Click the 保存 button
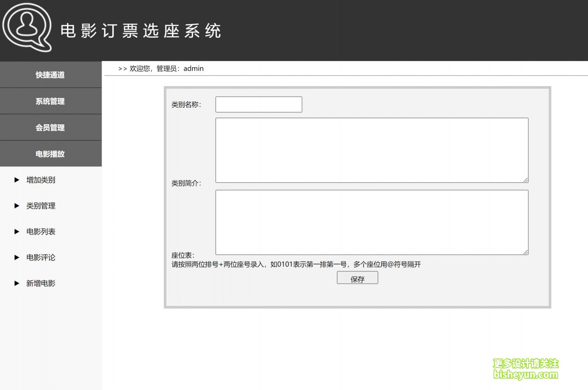 [357, 278]
